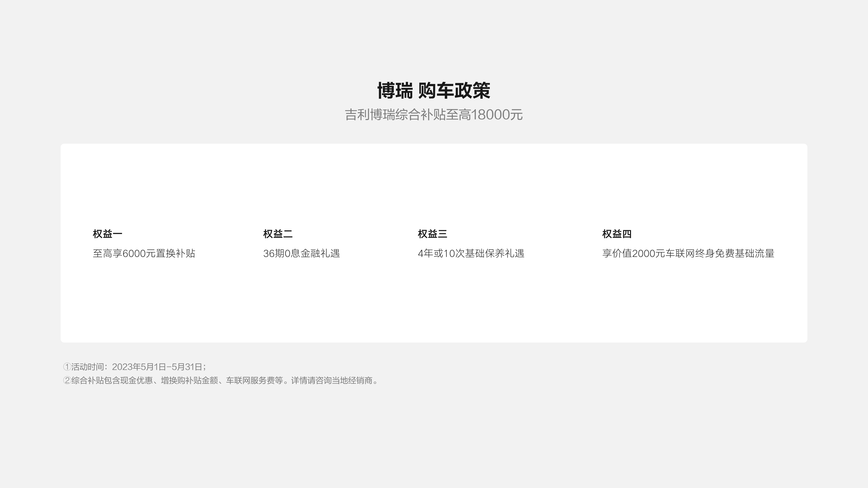Image resolution: width=868 pixels, height=488 pixels.
Task: Click the 权益四 heading
Action: [617, 234]
